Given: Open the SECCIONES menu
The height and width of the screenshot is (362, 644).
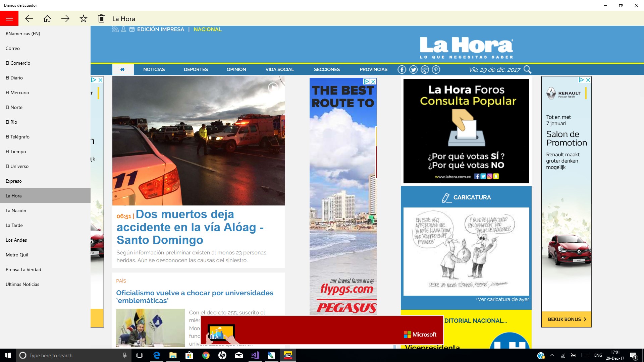Looking at the screenshot, I should coord(327,69).
